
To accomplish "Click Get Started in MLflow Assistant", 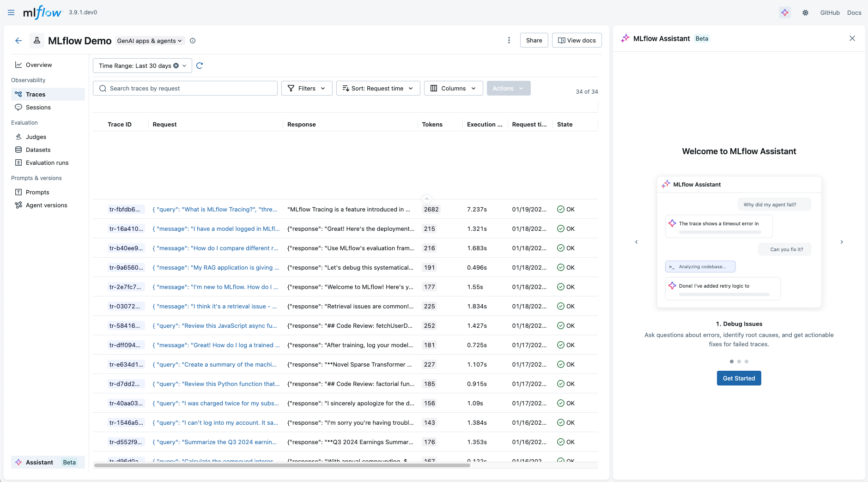I will [738, 378].
